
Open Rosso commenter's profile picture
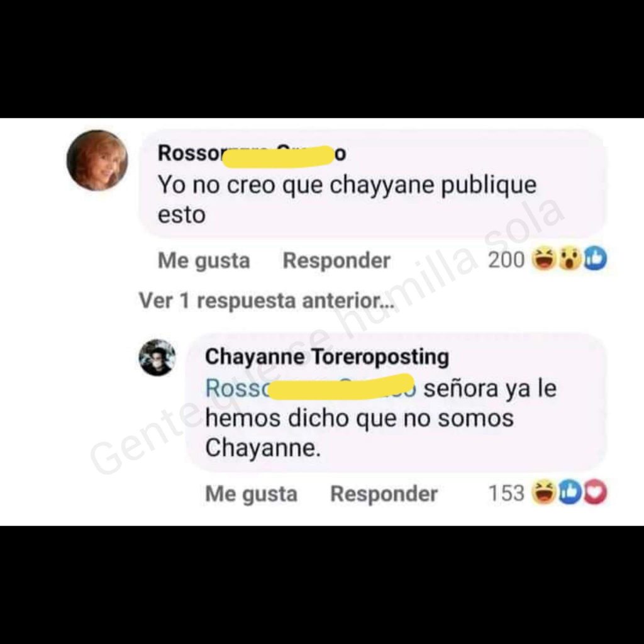pos(97,160)
